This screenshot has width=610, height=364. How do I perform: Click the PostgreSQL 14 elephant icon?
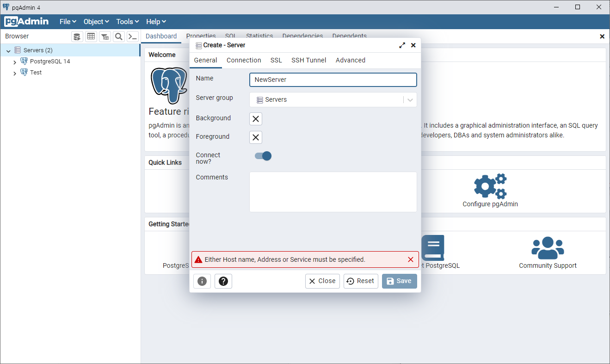[x=24, y=61]
